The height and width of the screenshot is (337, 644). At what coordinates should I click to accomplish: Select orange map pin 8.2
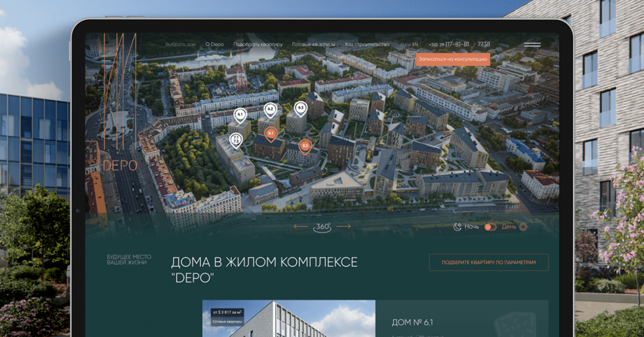pyautogui.click(x=305, y=147)
